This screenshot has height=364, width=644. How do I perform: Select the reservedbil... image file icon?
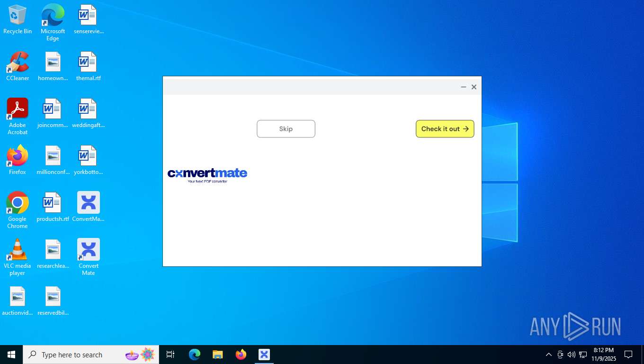tap(53, 301)
